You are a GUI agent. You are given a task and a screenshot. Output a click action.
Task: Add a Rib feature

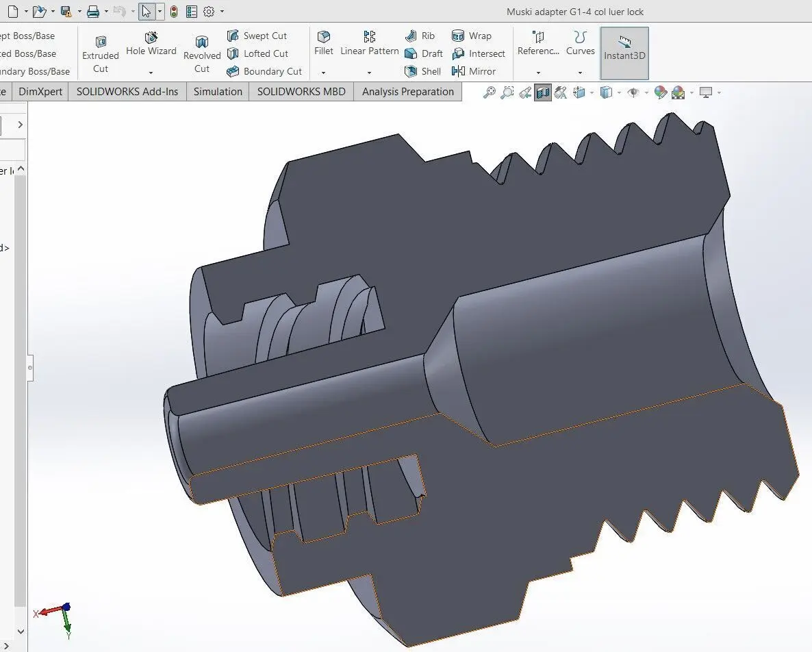(x=420, y=36)
